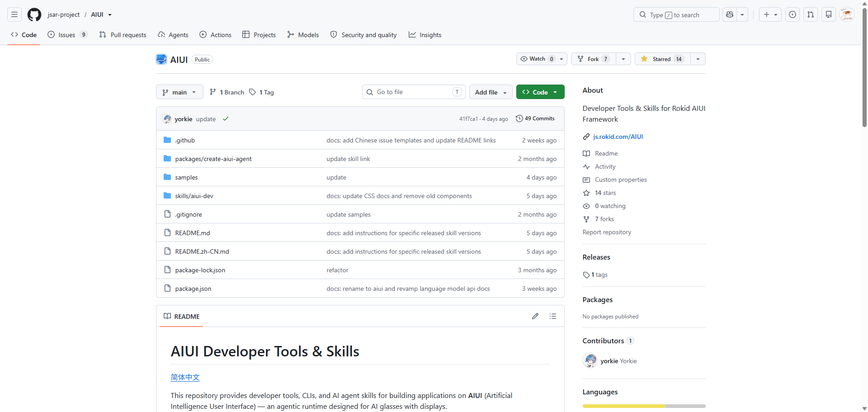Screen dimensions: 868x412
Task: Click the .gitignore file icon
Action: [x=167, y=214]
